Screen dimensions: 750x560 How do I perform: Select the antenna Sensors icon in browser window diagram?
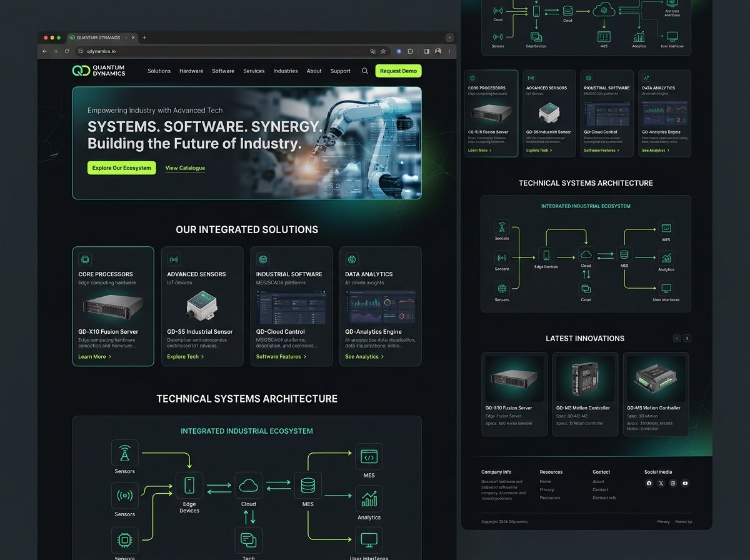click(x=124, y=452)
